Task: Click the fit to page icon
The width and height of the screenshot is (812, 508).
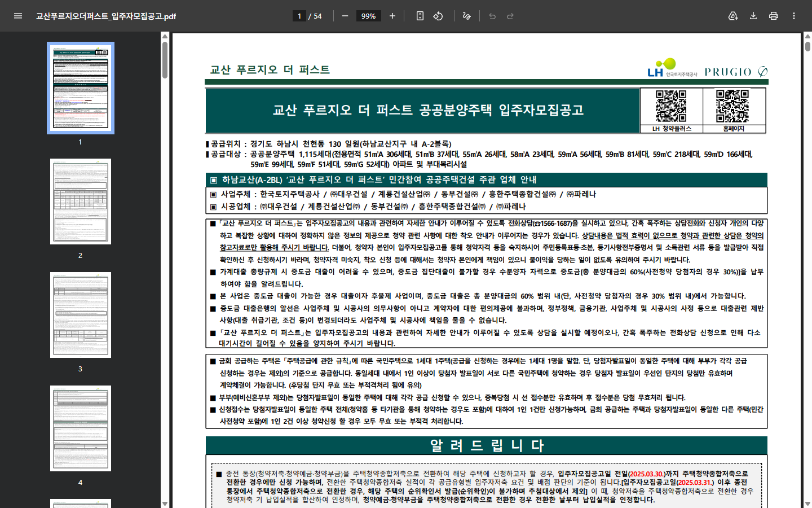Action: tap(420, 16)
